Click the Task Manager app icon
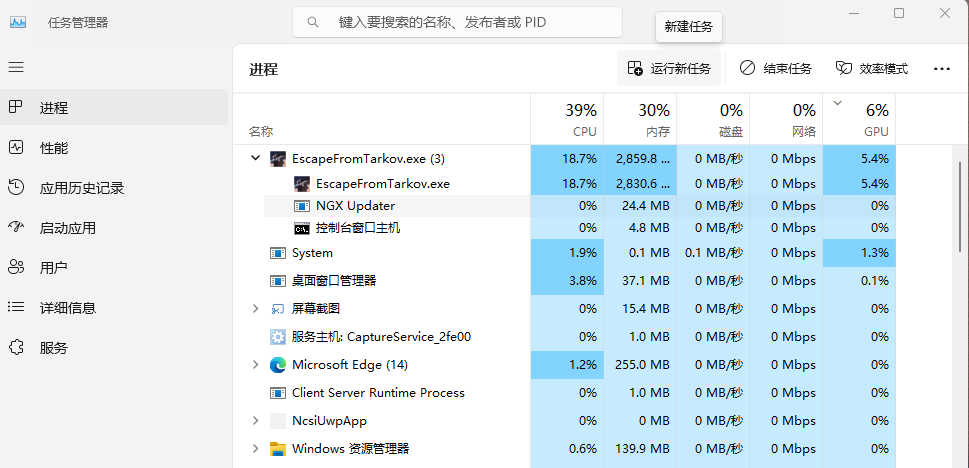969x468 pixels. [18, 22]
